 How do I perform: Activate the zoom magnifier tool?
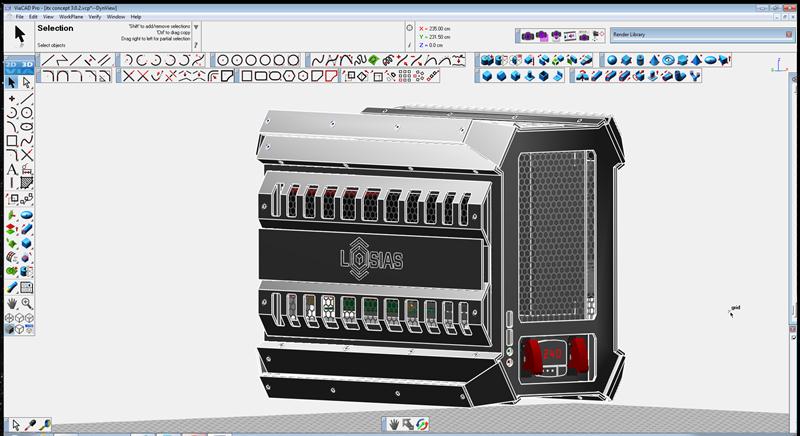tap(27, 303)
